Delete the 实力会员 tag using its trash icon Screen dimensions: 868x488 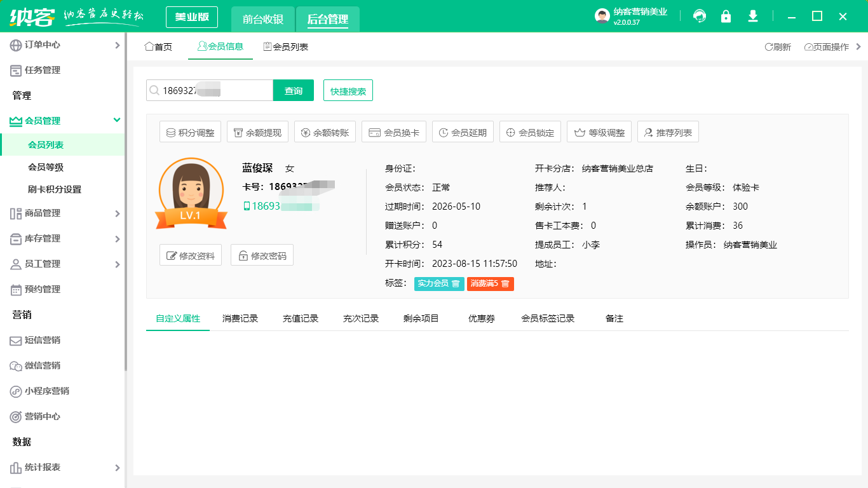[456, 284]
